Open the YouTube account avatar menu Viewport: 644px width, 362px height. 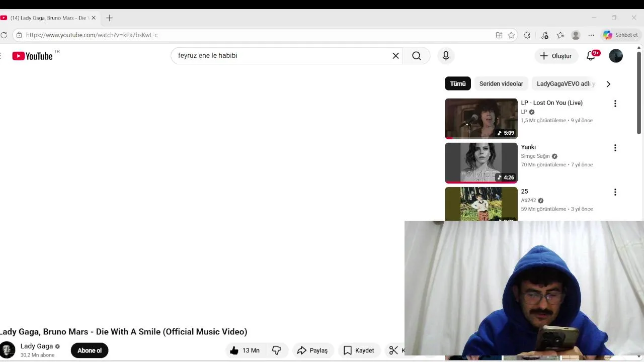pyautogui.click(x=616, y=56)
